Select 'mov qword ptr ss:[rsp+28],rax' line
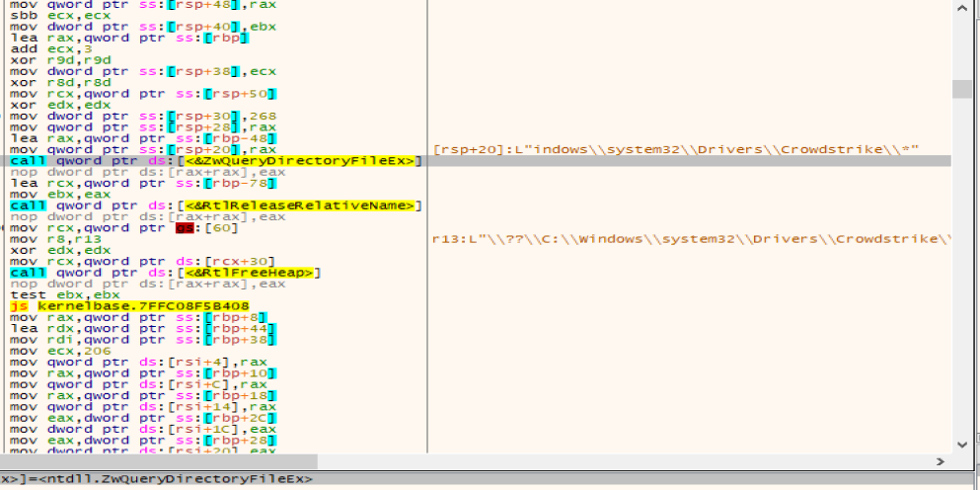 pyautogui.click(x=143, y=127)
